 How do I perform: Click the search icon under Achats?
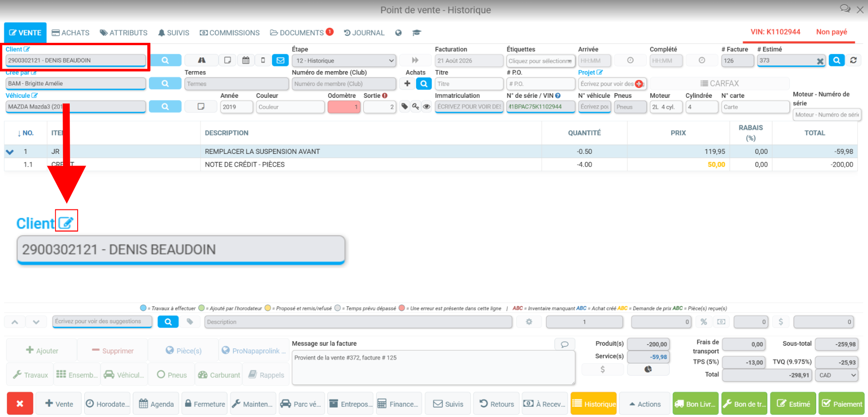pyautogui.click(x=424, y=83)
